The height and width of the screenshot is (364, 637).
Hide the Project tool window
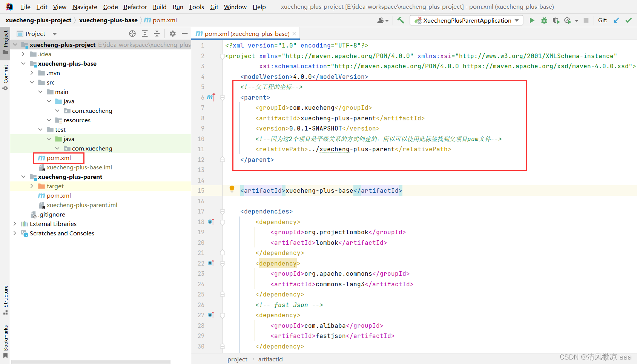(184, 34)
